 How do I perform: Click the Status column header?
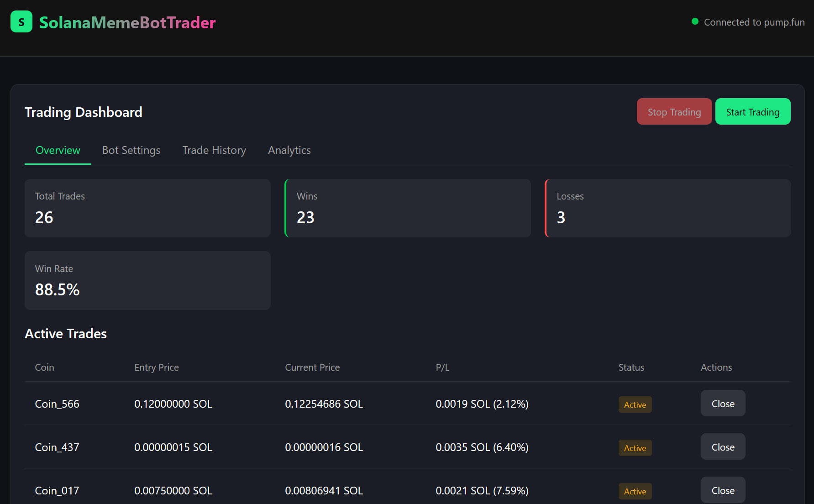tap(631, 367)
